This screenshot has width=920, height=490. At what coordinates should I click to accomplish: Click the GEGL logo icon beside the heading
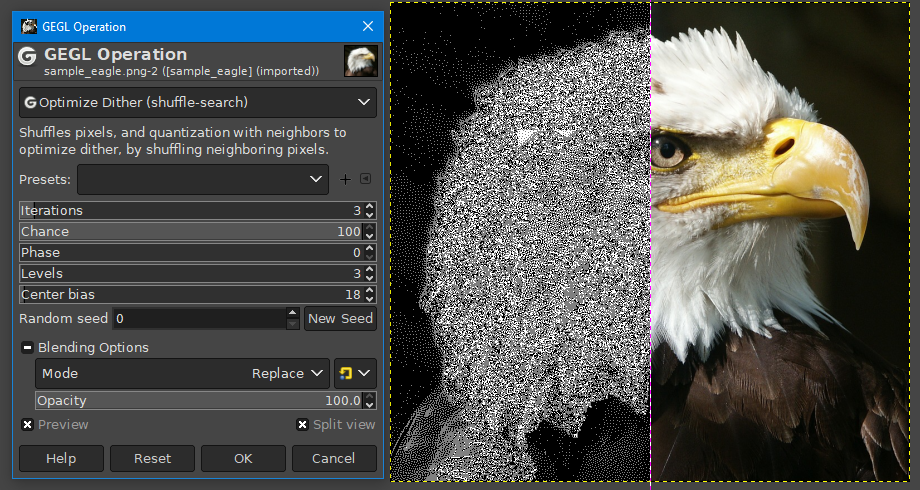(x=27, y=56)
